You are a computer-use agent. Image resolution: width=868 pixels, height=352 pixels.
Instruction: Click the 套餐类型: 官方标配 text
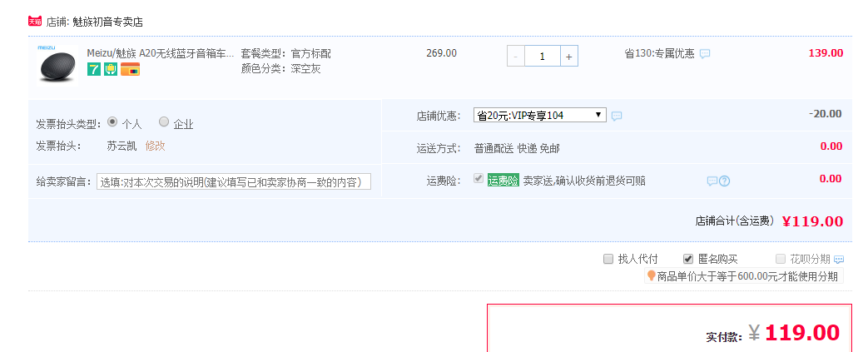tap(285, 54)
